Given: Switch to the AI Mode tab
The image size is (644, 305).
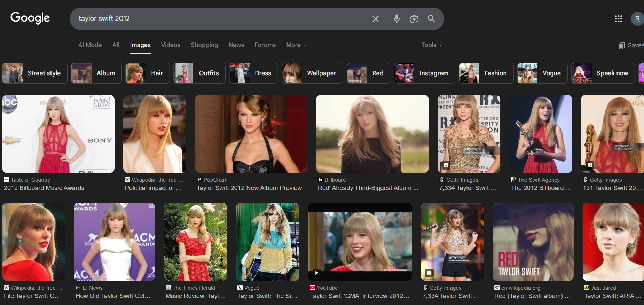Looking at the screenshot, I should [90, 45].
